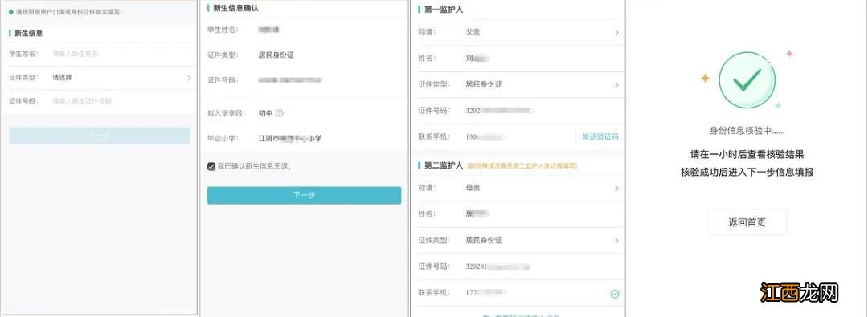Click the 第一监护人 section heading
The image size is (868, 317).
coord(444,10)
